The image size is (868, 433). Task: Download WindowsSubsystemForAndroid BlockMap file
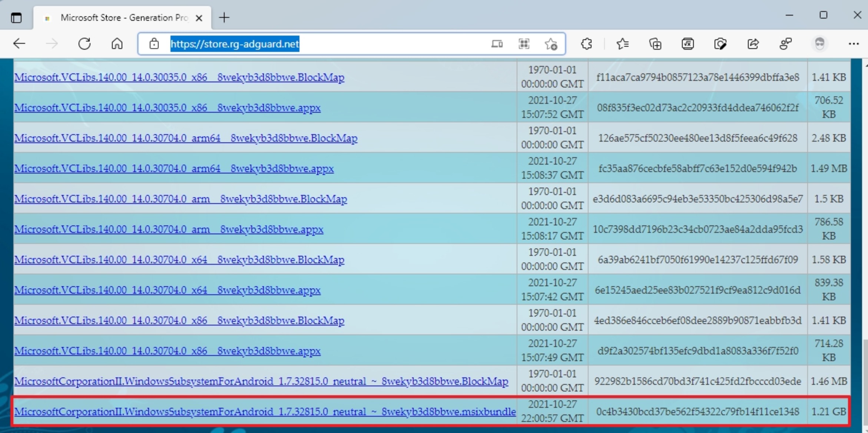click(x=261, y=381)
